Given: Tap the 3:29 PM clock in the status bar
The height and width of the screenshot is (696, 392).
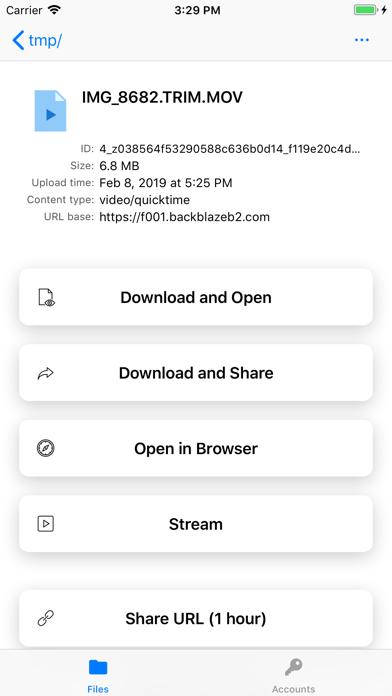Looking at the screenshot, I should tap(197, 10).
